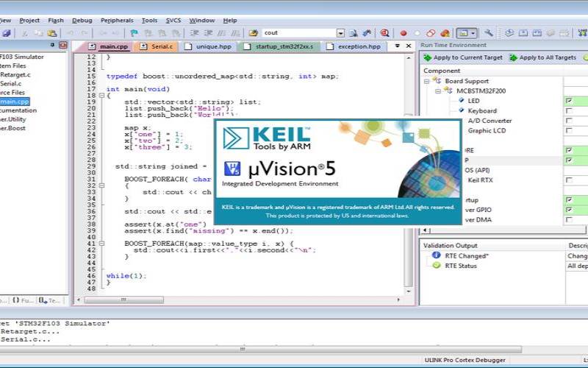Collapse the Board Support tree node
This screenshot has height=368, width=588.
(426, 81)
